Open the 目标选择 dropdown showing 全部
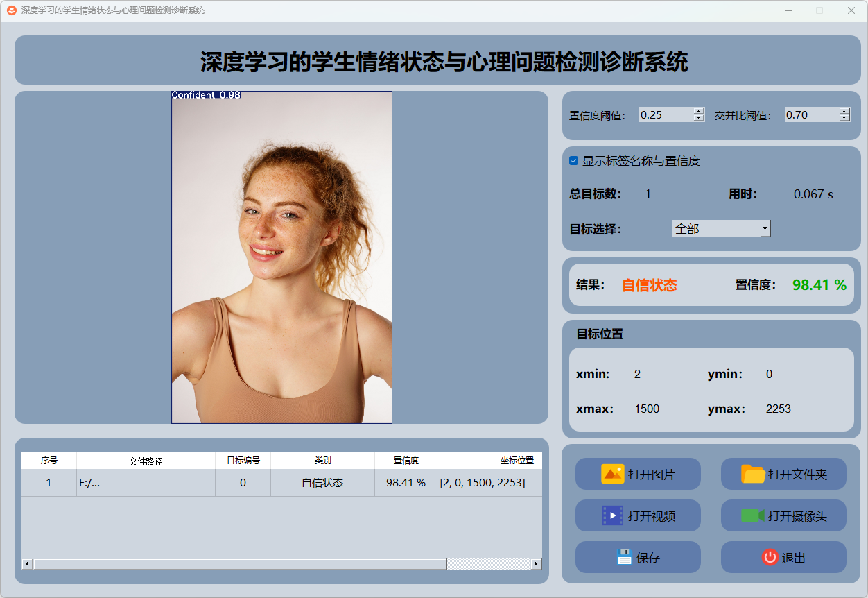The image size is (868, 598). pyautogui.click(x=765, y=228)
